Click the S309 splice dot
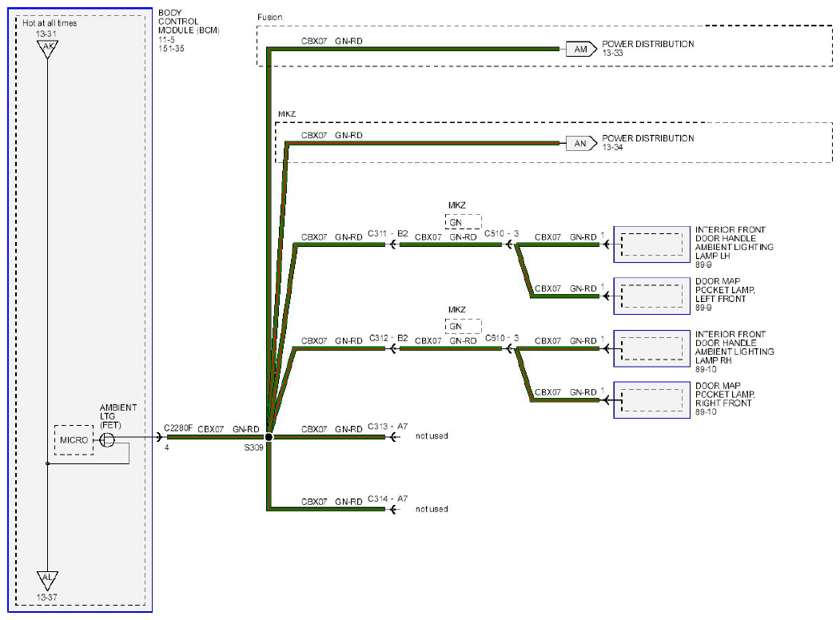Screen dimensions: 840x620 [x=269, y=437]
